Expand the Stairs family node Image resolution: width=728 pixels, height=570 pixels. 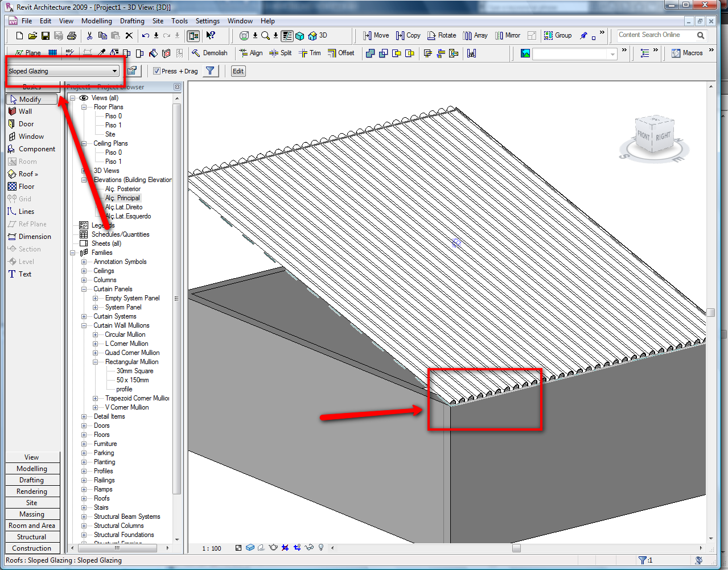pyautogui.click(x=84, y=507)
